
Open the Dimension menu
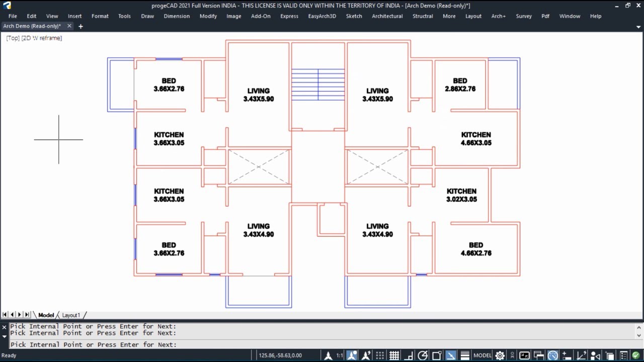tap(177, 16)
